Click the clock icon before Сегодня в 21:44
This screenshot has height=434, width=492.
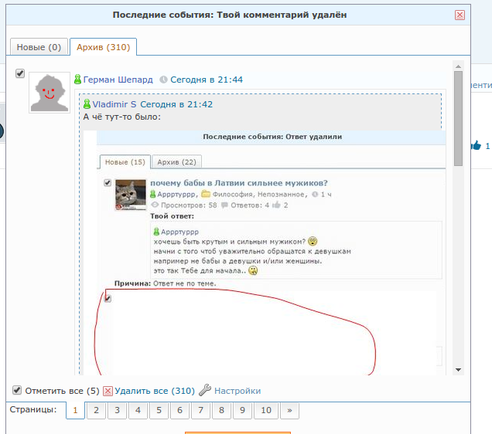[x=163, y=80]
